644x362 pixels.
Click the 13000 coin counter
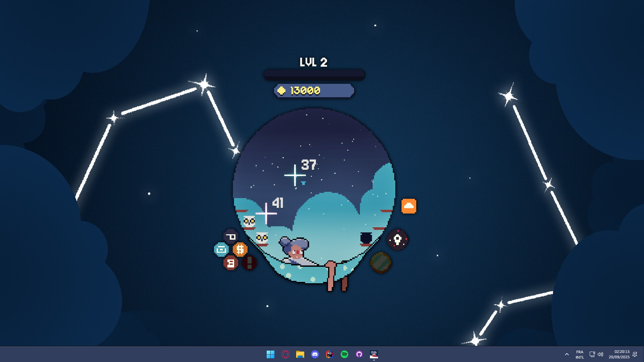tap(314, 90)
